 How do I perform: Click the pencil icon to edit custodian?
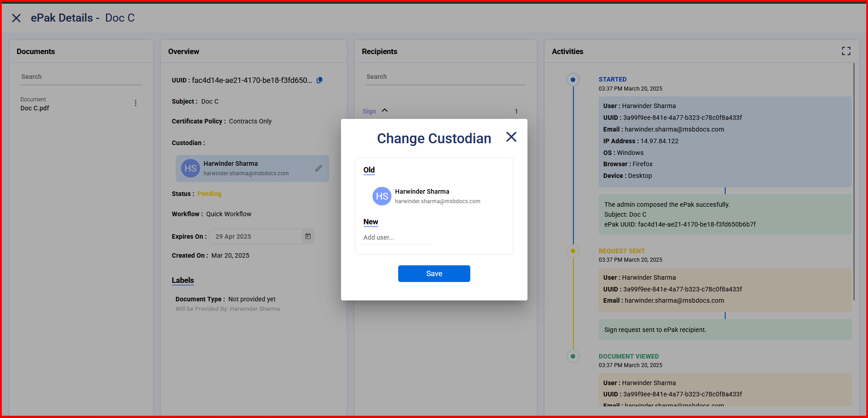(318, 168)
